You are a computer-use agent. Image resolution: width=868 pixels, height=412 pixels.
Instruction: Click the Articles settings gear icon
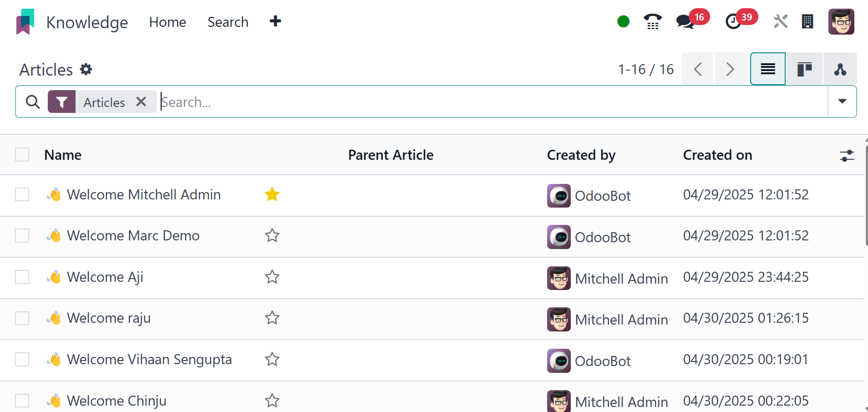click(86, 69)
